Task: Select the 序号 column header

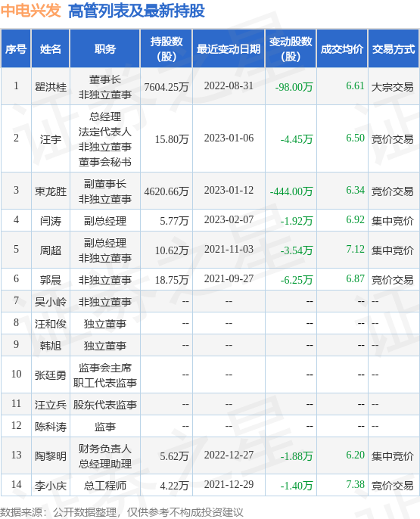Action: (x=16, y=49)
